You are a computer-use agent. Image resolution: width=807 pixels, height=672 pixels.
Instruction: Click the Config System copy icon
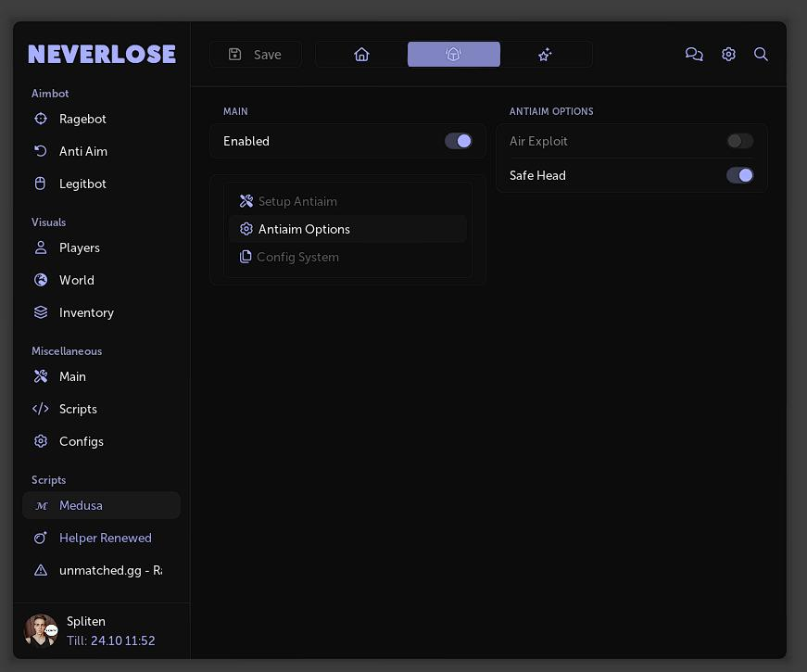(246, 257)
